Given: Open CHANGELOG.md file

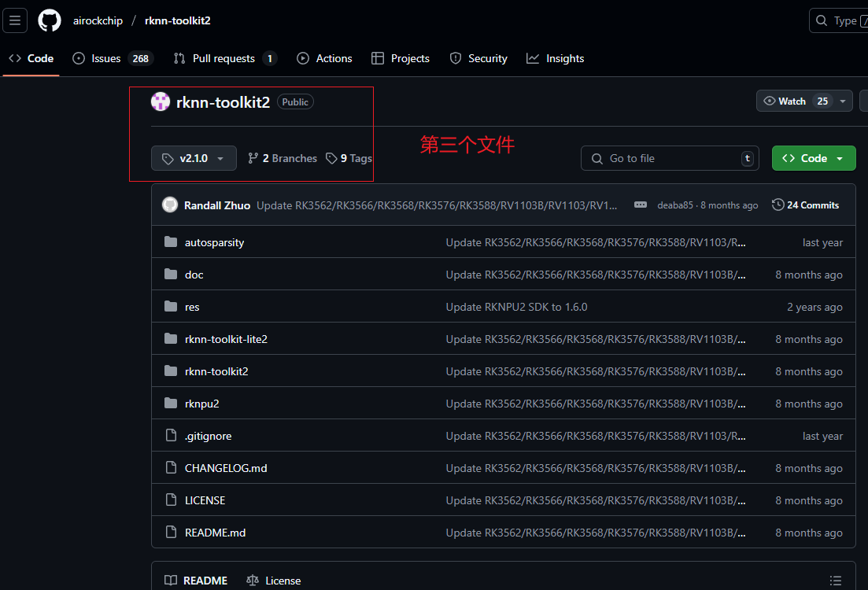Looking at the screenshot, I should click(226, 468).
